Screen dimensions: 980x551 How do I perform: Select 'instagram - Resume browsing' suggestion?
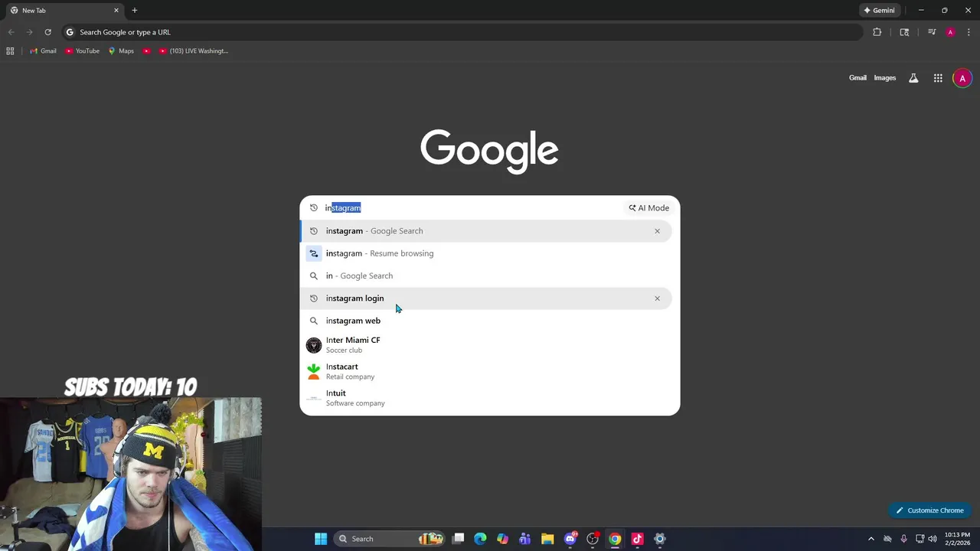click(485, 253)
